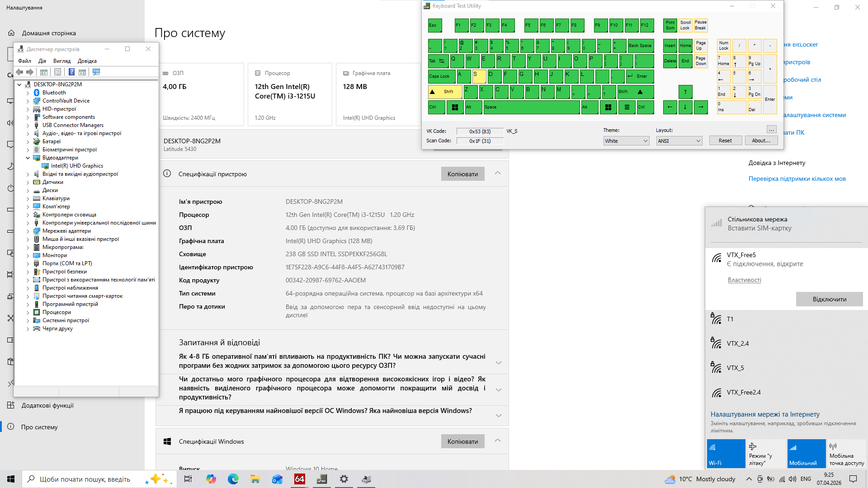Click scan for hardware changes icon
Screen dimensions: 868x488
[96, 72]
